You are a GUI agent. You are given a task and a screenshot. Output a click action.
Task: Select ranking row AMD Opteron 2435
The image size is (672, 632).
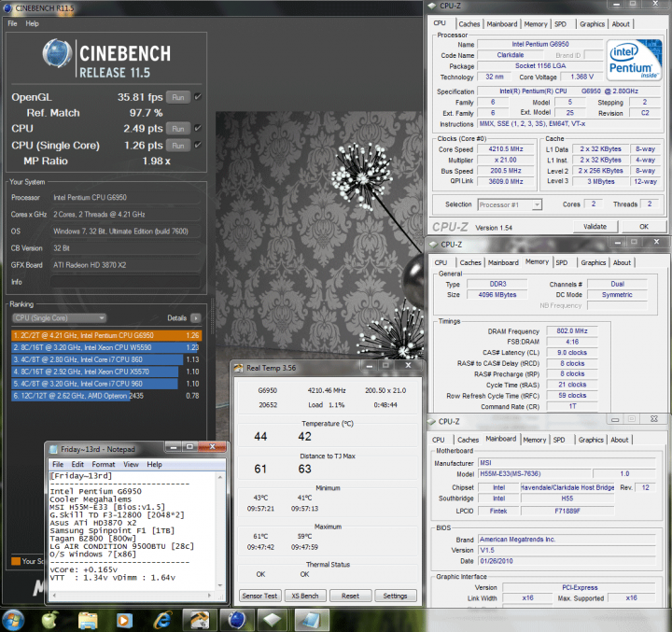[x=105, y=396]
